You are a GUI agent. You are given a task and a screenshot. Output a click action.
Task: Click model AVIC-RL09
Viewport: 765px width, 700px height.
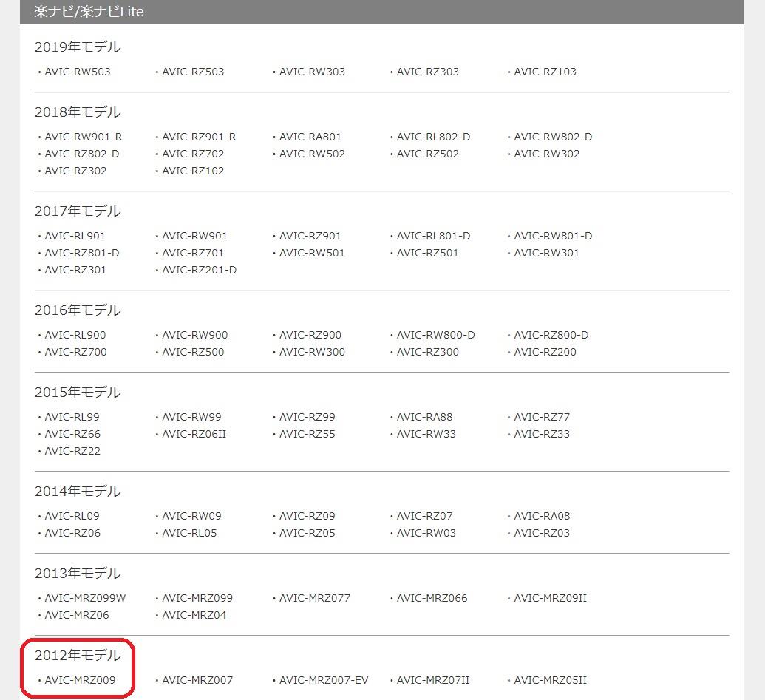tap(72, 516)
